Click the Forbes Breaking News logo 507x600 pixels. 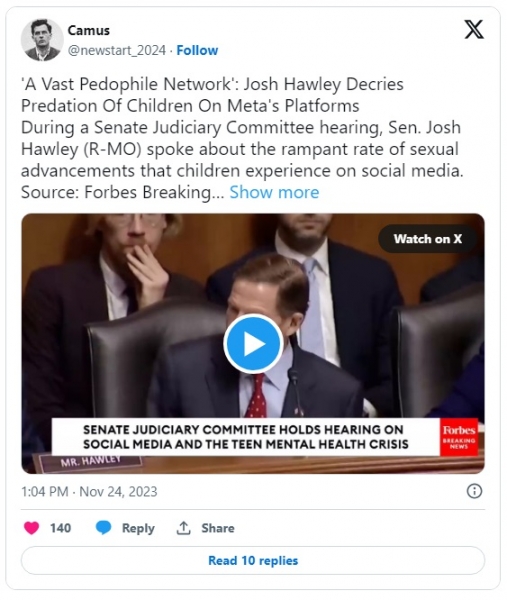pyautogui.click(x=459, y=437)
